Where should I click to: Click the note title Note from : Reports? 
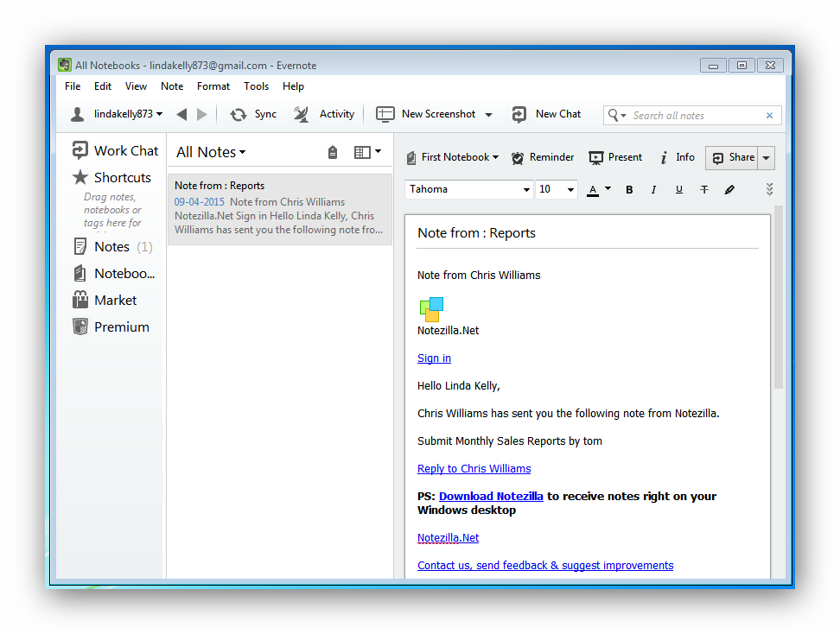[x=476, y=233]
